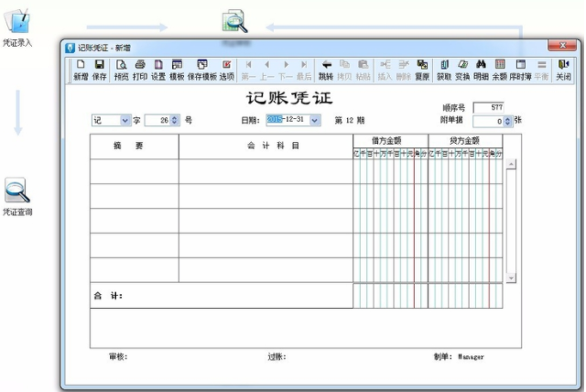Open 选项 options in toolbar
The image size is (586, 392).
coord(226,71)
